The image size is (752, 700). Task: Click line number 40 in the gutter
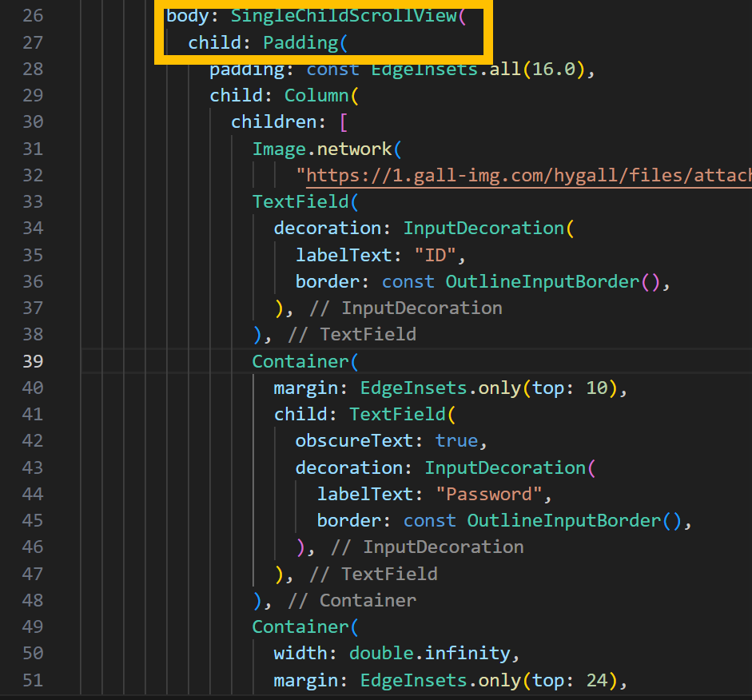(x=33, y=388)
